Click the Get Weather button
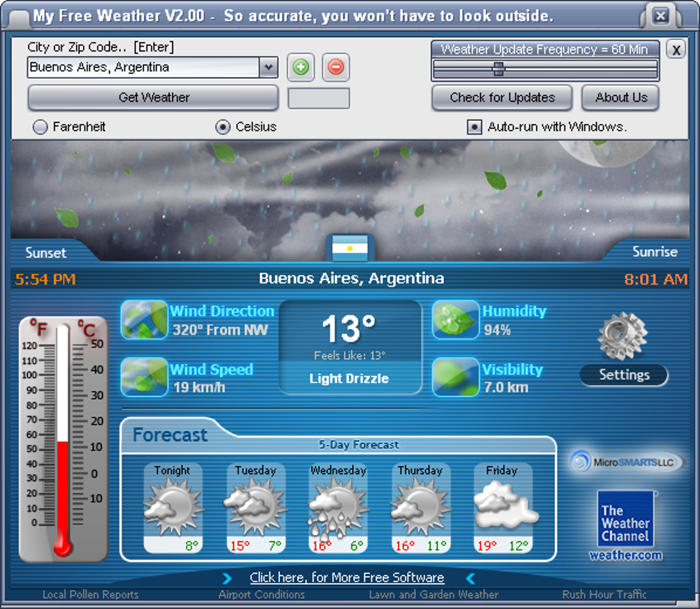Image resolution: width=700 pixels, height=609 pixels. tap(153, 97)
